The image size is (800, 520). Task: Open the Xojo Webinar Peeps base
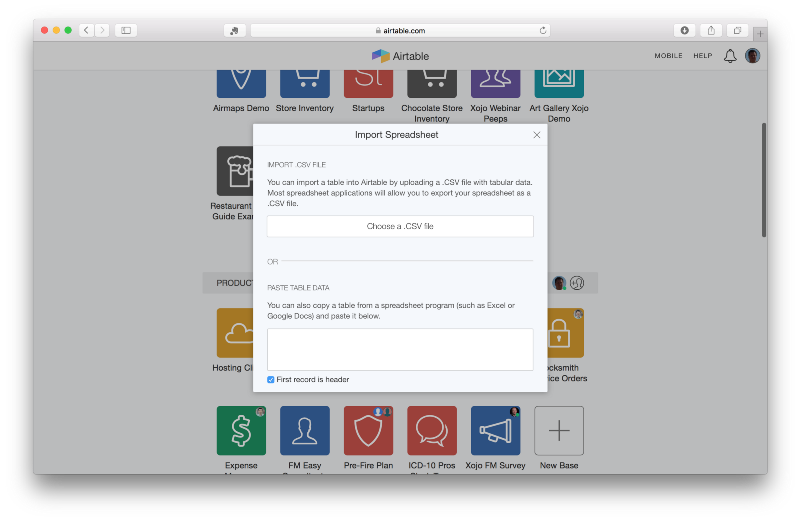(x=495, y=84)
